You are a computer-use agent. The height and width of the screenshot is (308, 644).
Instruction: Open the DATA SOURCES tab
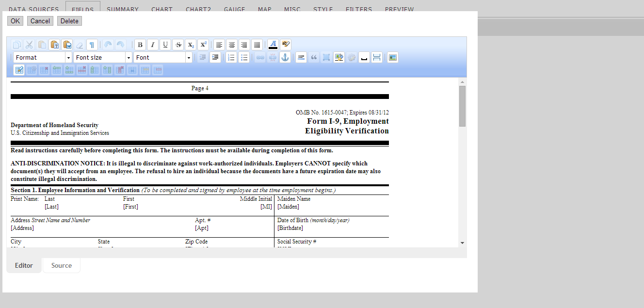pyautogui.click(x=34, y=9)
